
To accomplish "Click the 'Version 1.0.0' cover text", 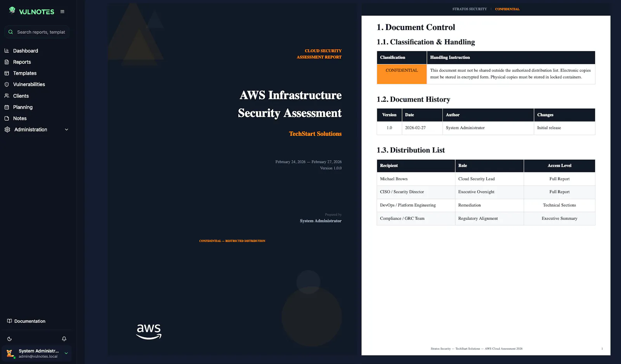I will 331,168.
